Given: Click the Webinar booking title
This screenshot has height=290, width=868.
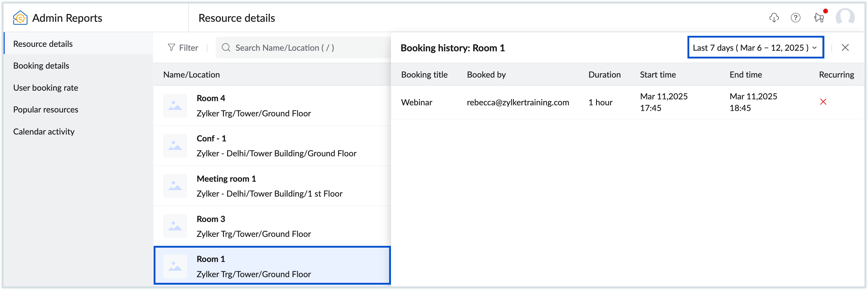Looking at the screenshot, I should [416, 102].
